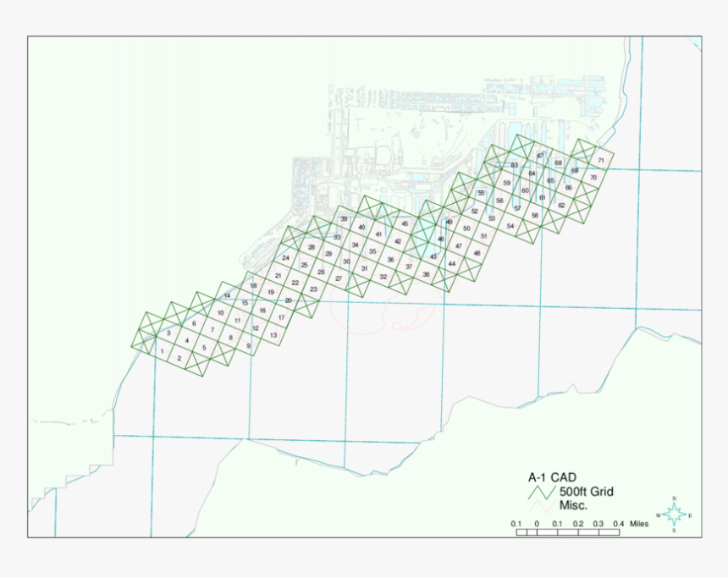Image resolution: width=728 pixels, height=578 pixels.
Task: Click grid cell number 65
Action: tap(550, 180)
